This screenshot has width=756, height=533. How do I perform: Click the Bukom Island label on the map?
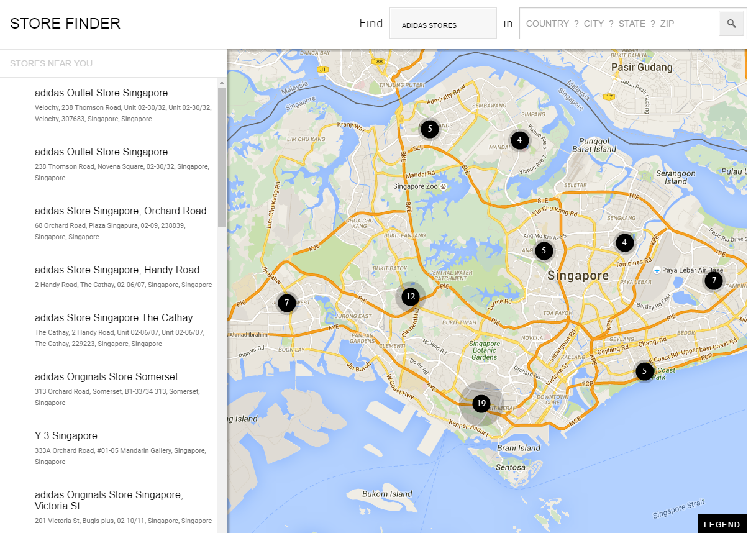point(388,494)
